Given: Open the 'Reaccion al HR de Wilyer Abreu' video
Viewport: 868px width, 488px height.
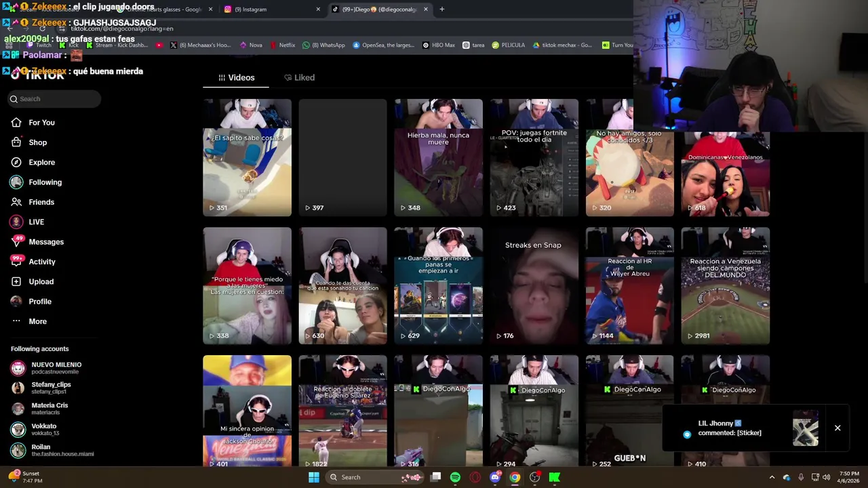Looking at the screenshot, I should coord(629,286).
